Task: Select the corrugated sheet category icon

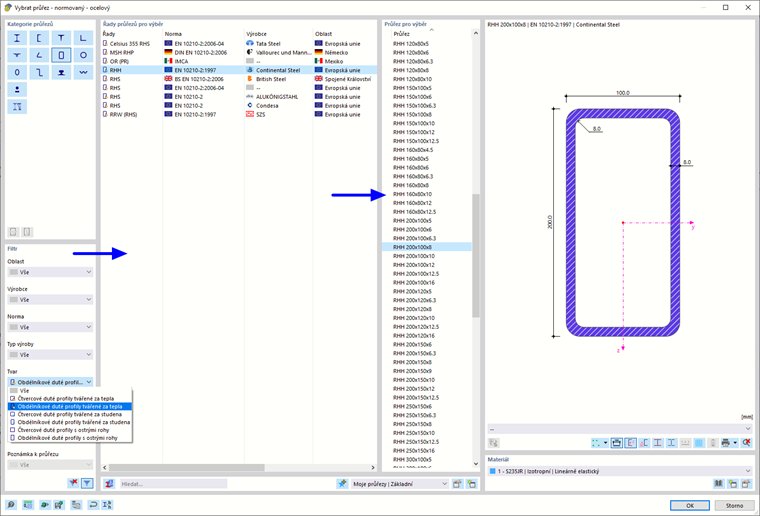Action: tap(83, 72)
